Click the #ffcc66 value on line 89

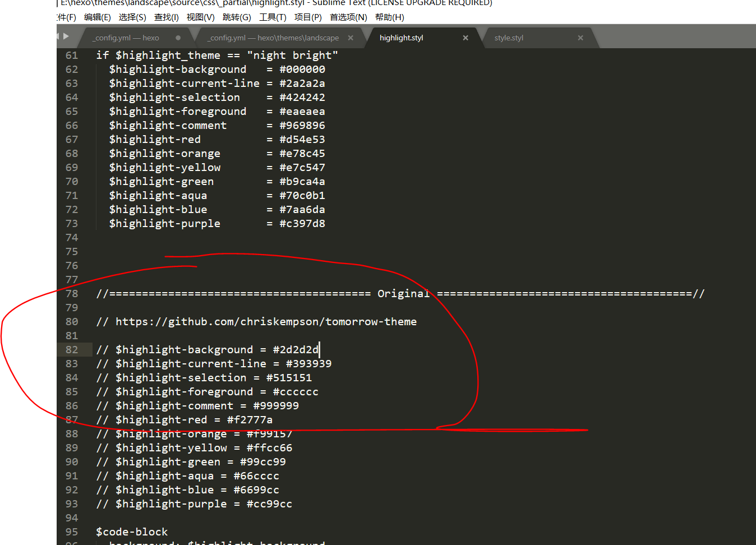pos(270,448)
